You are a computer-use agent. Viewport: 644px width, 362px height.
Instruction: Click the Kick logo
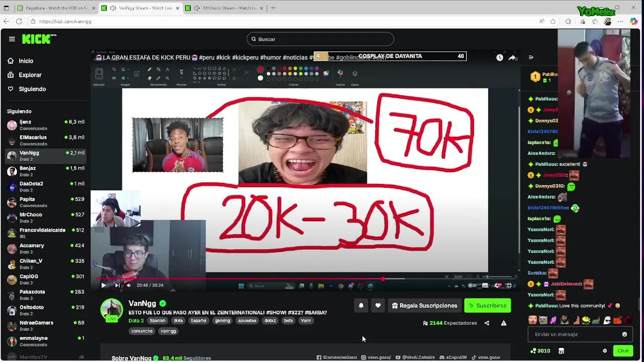coord(39,39)
